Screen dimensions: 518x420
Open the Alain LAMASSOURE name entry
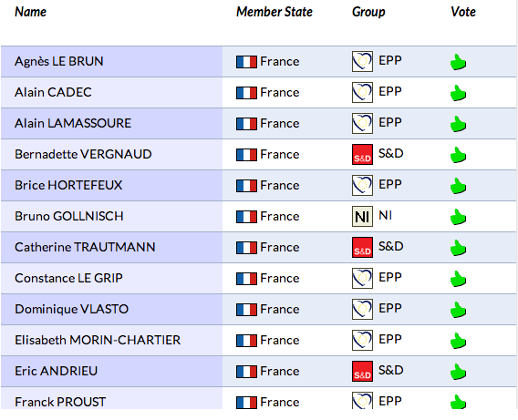point(73,123)
